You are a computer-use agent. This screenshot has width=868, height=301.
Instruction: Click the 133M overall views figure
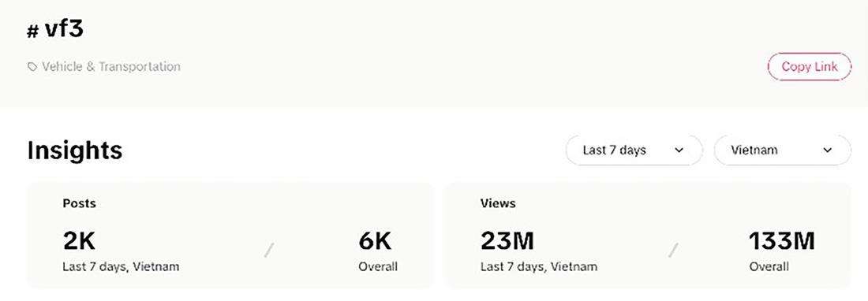click(782, 241)
